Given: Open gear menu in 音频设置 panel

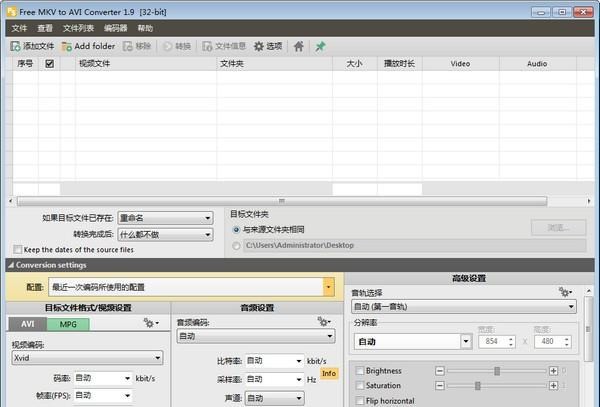Looking at the screenshot, I should [324, 322].
